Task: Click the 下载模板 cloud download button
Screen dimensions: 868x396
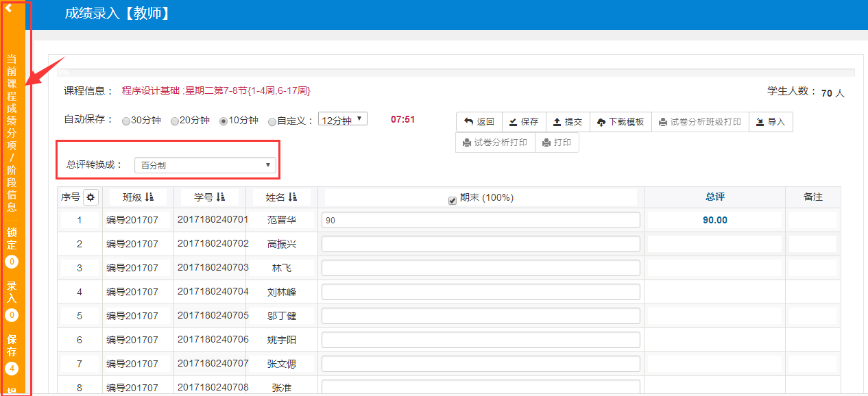Action: (620, 122)
